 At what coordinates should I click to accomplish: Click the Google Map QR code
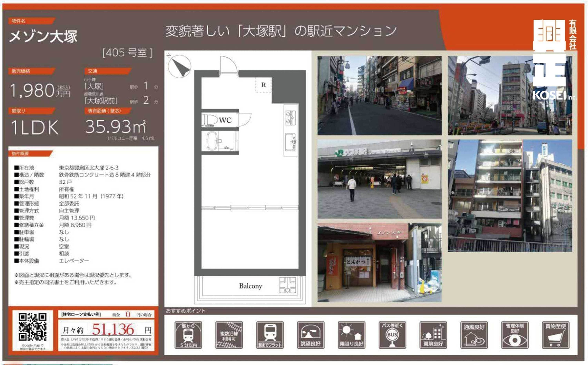[33, 327]
